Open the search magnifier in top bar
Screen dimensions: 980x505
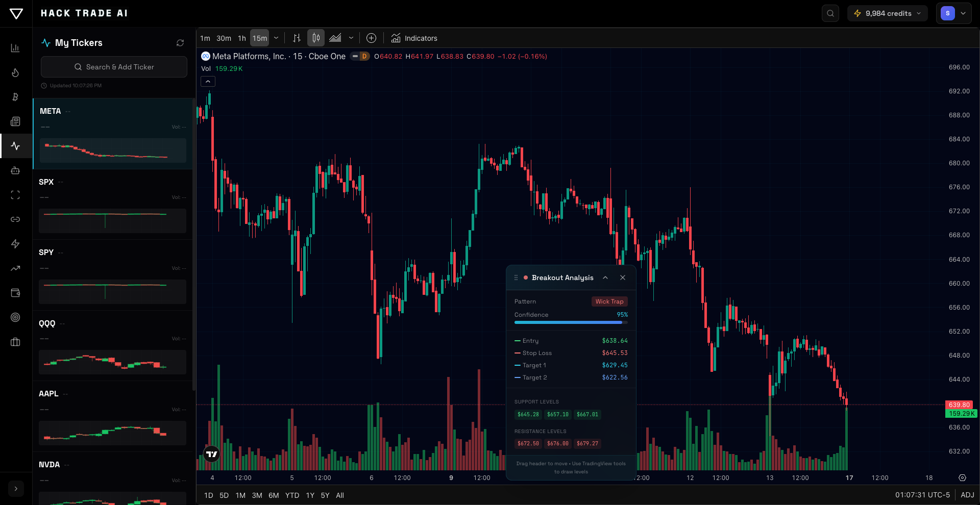tap(830, 13)
